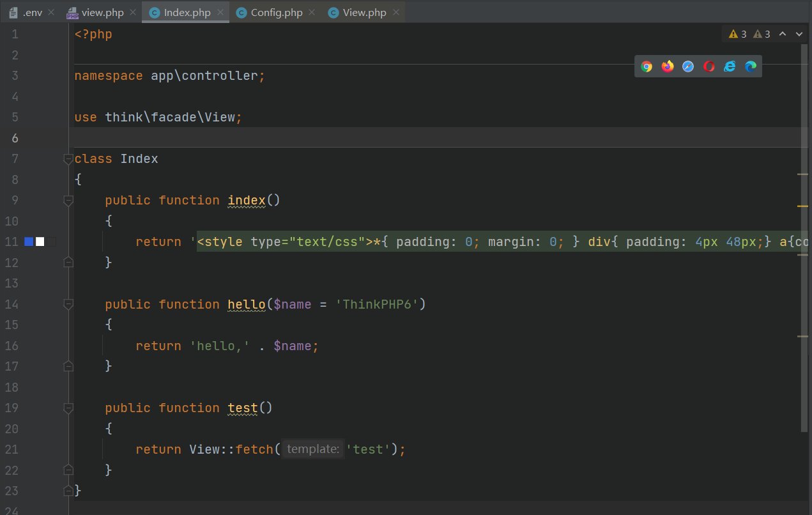Fold the test() function at line 19
Viewport: 812px width, 515px height.
(68, 408)
